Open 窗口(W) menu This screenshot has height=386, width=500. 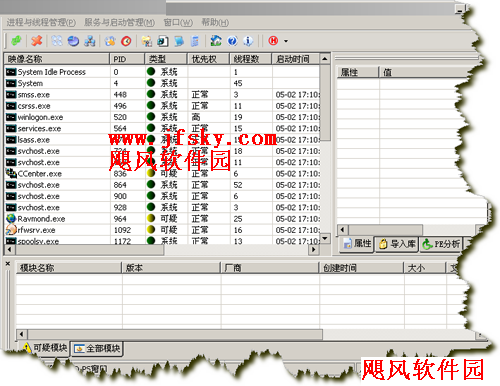(x=178, y=23)
